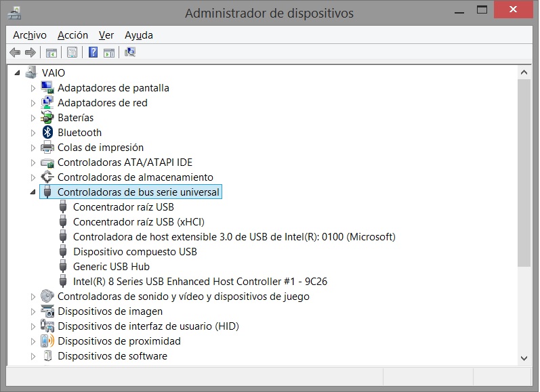Collapse the VAIO root node

[x=17, y=72]
